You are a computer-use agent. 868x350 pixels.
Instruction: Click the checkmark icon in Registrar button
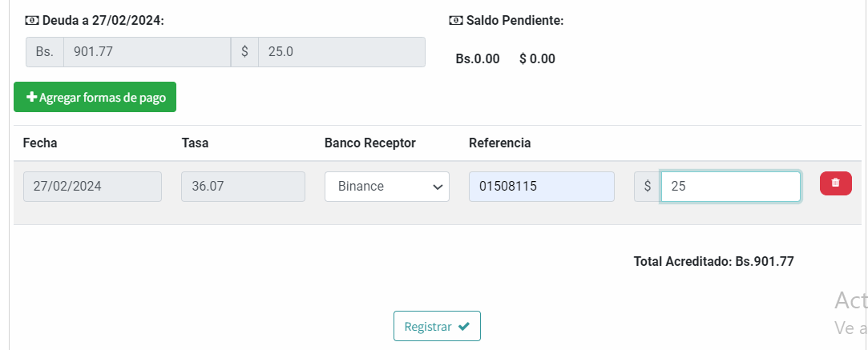click(x=464, y=326)
